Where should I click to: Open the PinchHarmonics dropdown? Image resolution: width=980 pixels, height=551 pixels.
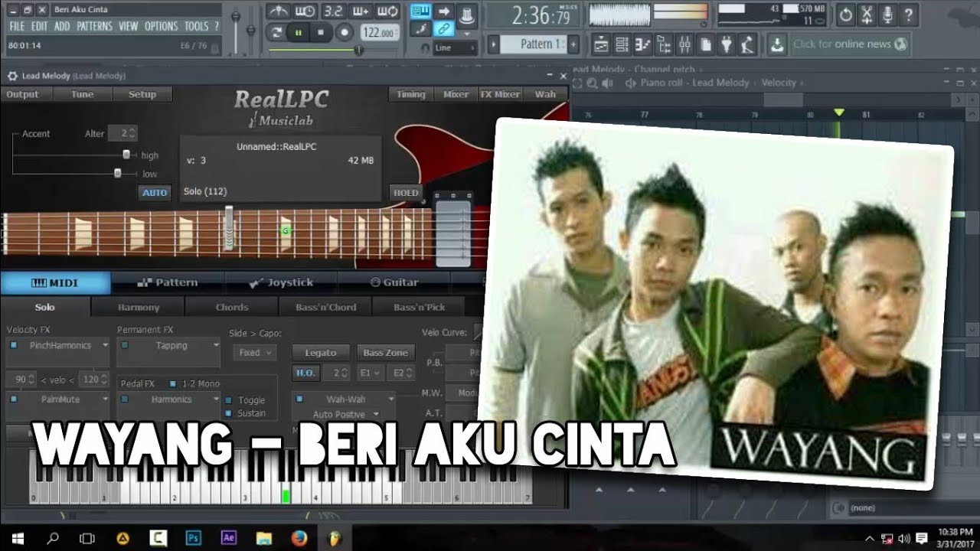(105, 346)
